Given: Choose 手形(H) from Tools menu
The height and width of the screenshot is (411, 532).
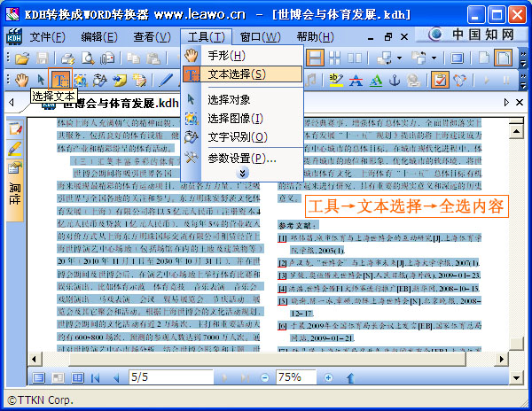Looking at the screenshot, I should point(242,55).
